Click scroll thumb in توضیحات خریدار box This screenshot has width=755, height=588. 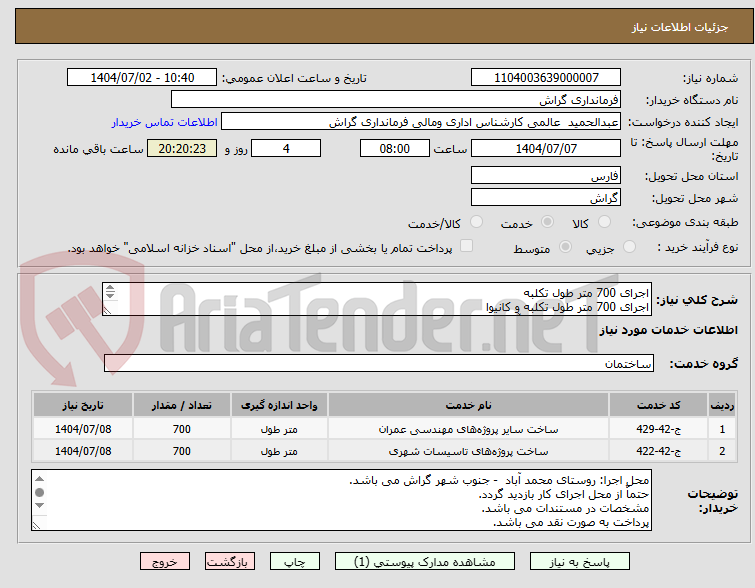coord(39,492)
